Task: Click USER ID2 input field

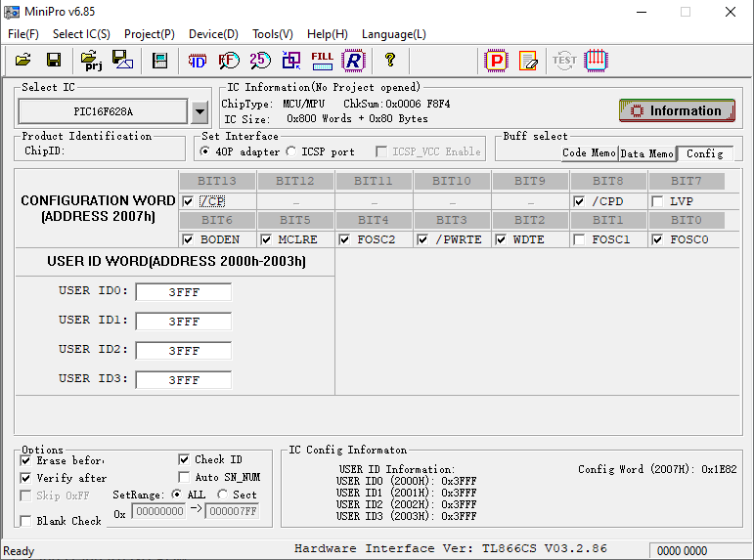Action: (183, 351)
